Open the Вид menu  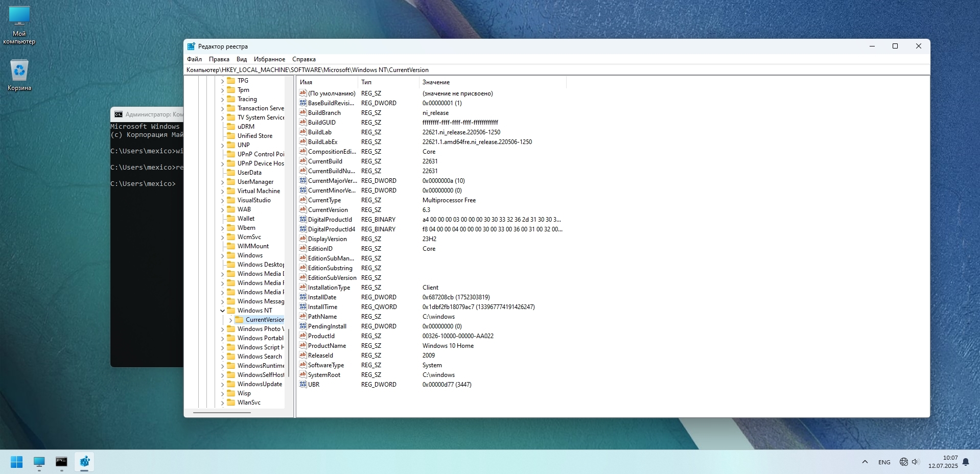pyautogui.click(x=242, y=59)
